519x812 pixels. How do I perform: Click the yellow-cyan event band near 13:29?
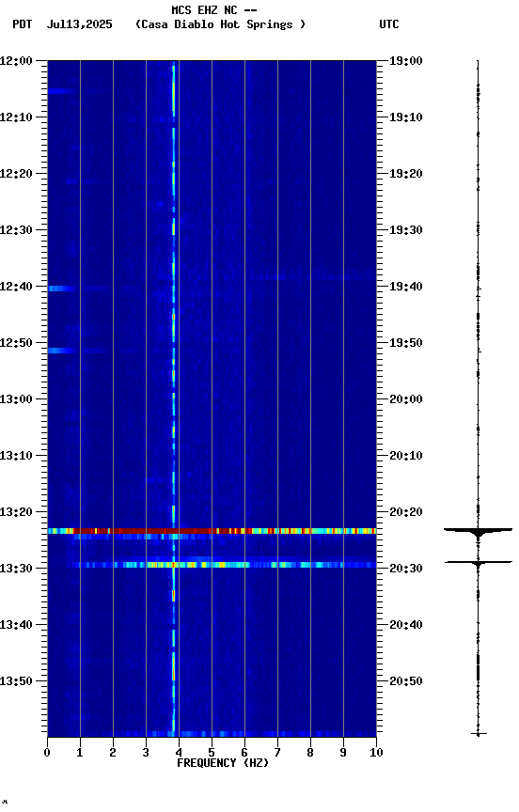(x=212, y=565)
